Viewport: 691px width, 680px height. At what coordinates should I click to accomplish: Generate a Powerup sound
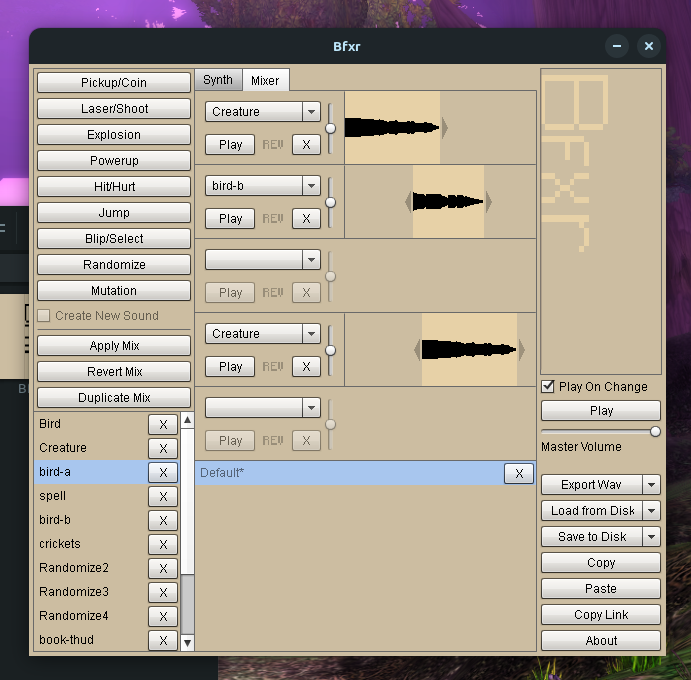pyautogui.click(x=114, y=160)
